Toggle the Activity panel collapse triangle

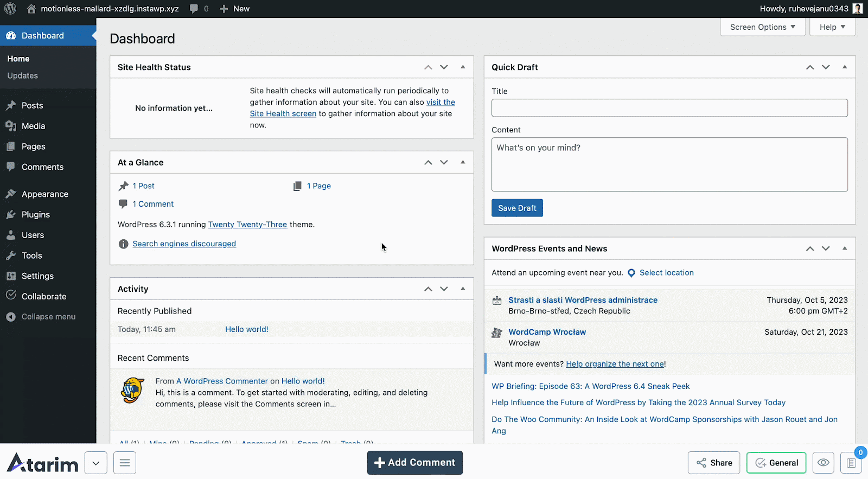click(x=463, y=289)
